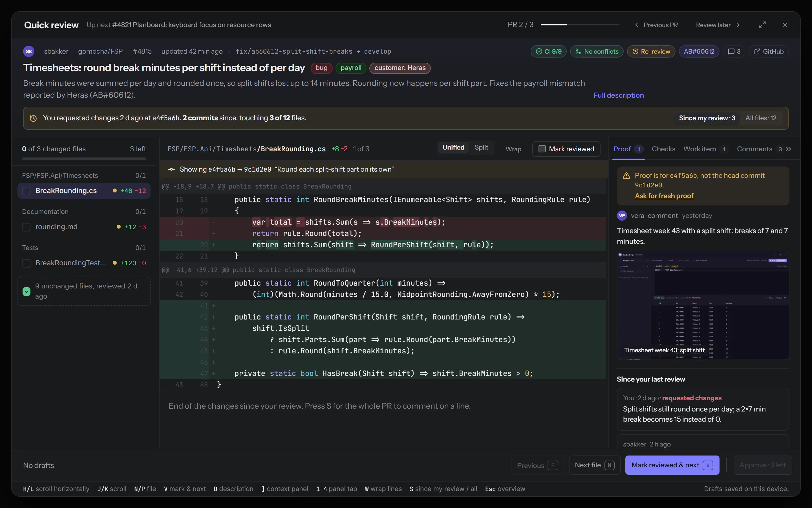The width and height of the screenshot is (812, 508).
Task: Expand more context panel tabs
Action: point(789,149)
